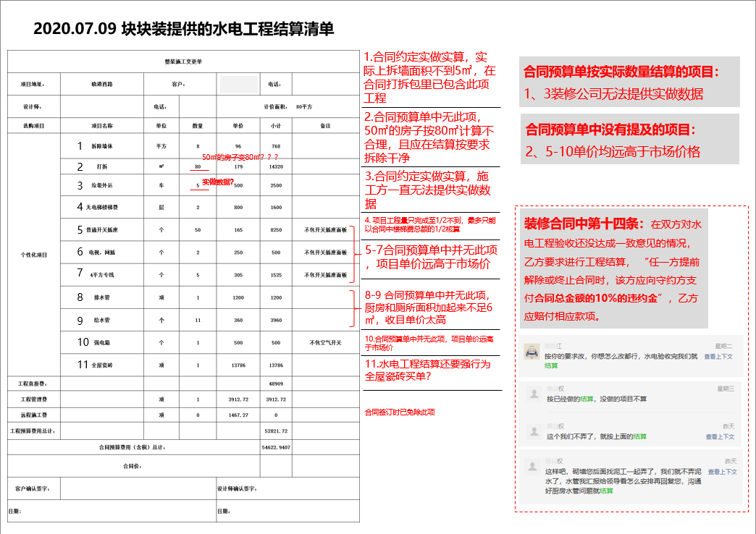The width and height of the screenshot is (756, 534).
Task: Click the gray avatar beside the 这个我们不弄了 message
Action: pyautogui.click(x=534, y=432)
